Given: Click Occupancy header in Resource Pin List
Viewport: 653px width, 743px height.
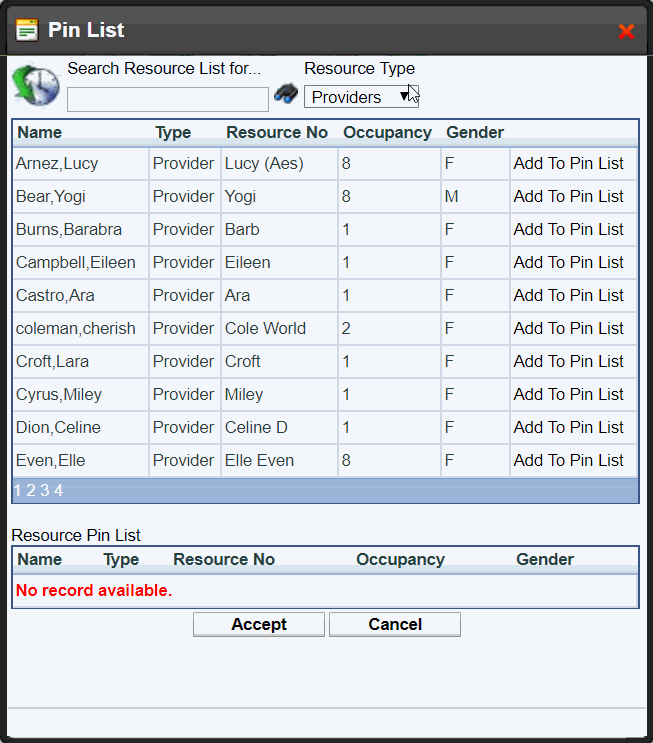Looking at the screenshot, I should pyautogui.click(x=400, y=560).
